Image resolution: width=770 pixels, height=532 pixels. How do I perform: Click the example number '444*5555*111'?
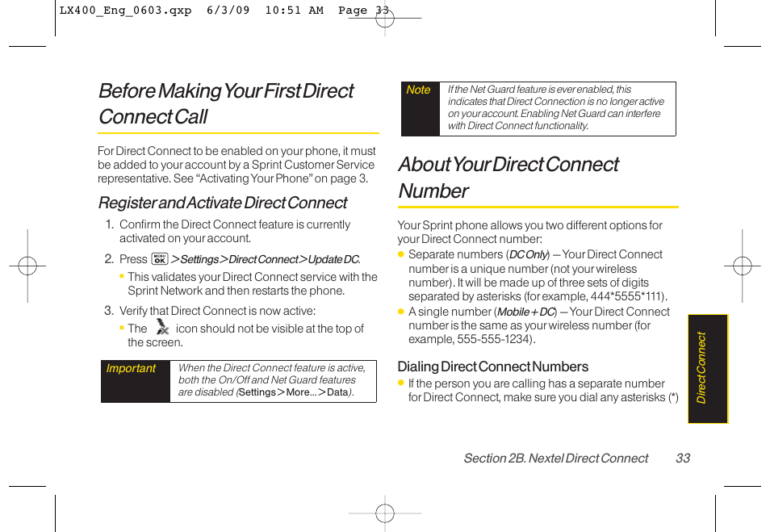pyautogui.click(x=626, y=297)
